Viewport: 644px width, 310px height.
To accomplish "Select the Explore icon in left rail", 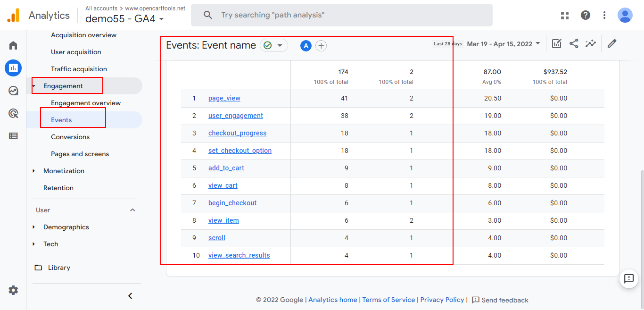I will pyautogui.click(x=13, y=90).
